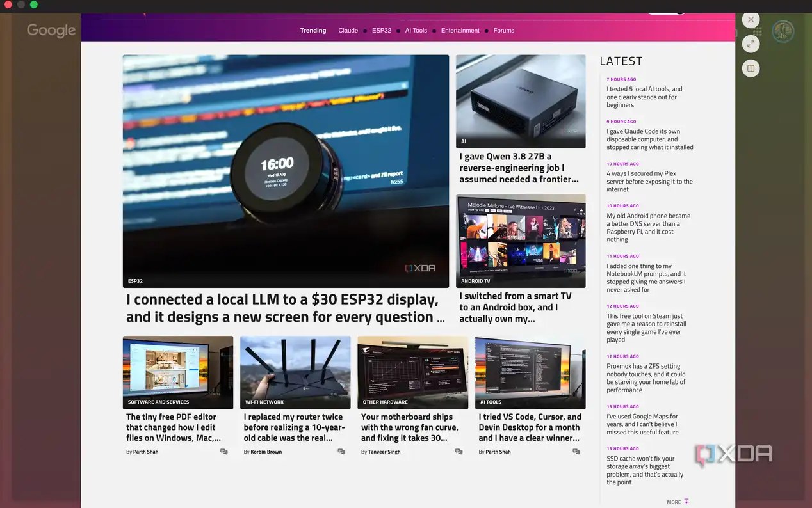Click the WI-FI NETWORK category tag

(x=264, y=402)
